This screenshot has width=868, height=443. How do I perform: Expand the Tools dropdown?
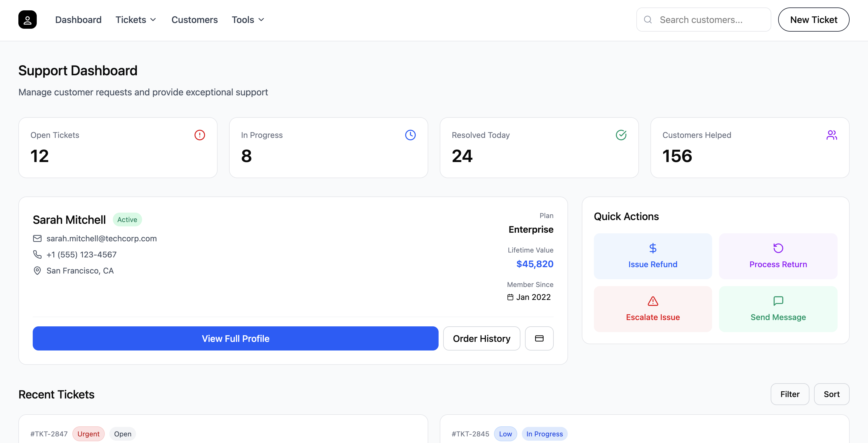point(248,20)
